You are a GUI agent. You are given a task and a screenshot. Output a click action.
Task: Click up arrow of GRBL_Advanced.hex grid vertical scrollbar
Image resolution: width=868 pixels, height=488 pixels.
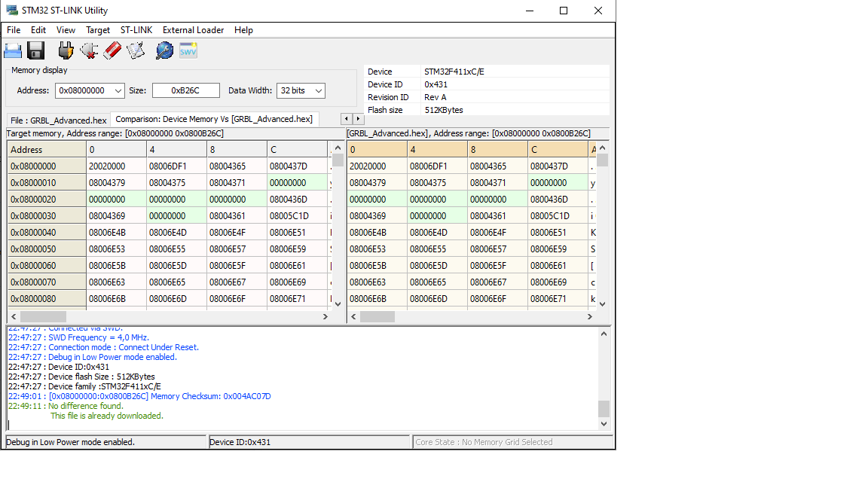[x=603, y=148]
